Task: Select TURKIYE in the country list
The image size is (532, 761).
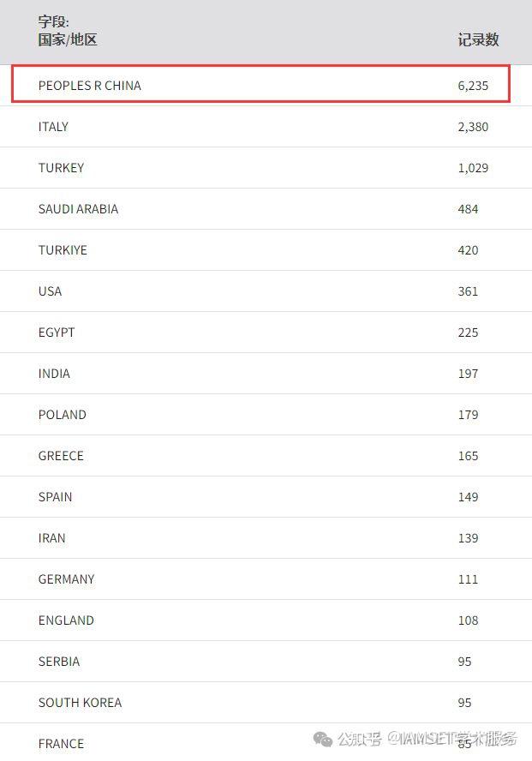Action: (x=63, y=250)
